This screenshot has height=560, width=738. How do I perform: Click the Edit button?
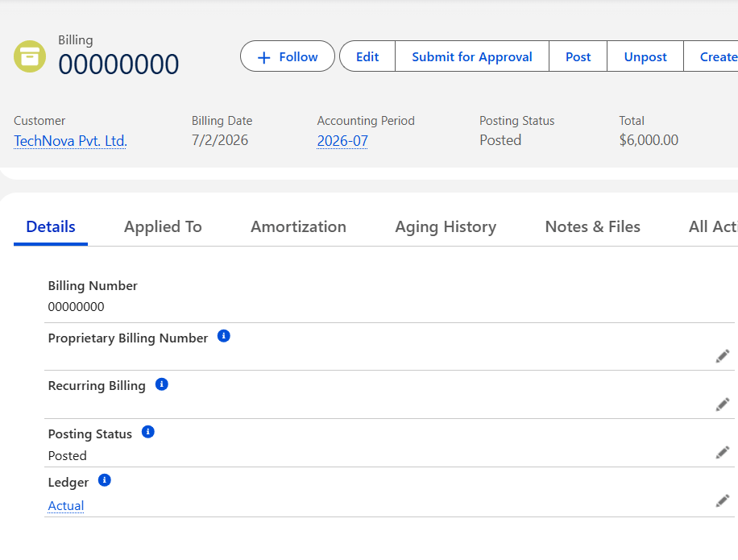point(367,56)
